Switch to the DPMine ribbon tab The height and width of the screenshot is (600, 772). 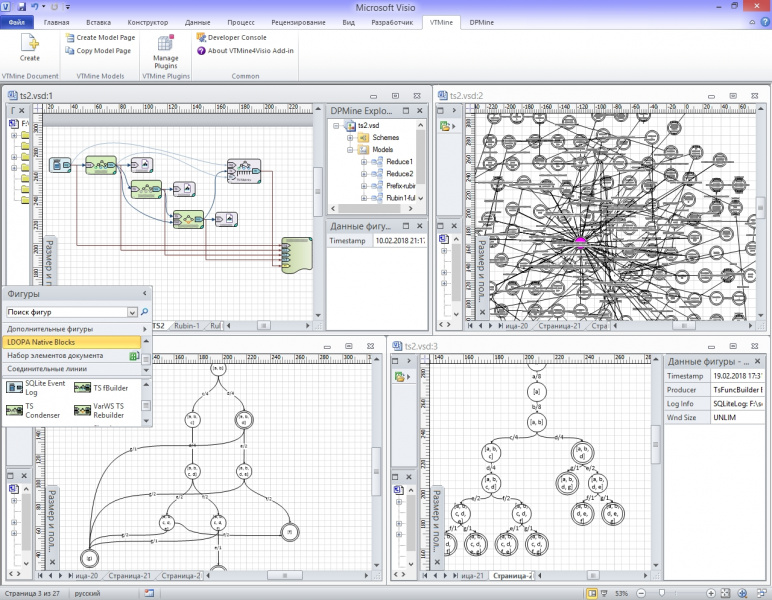click(482, 22)
